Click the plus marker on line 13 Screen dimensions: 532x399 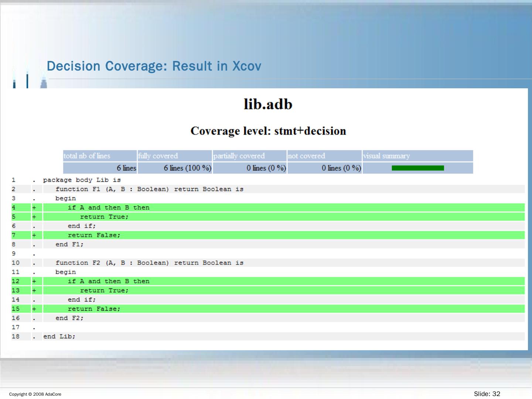[x=34, y=291]
